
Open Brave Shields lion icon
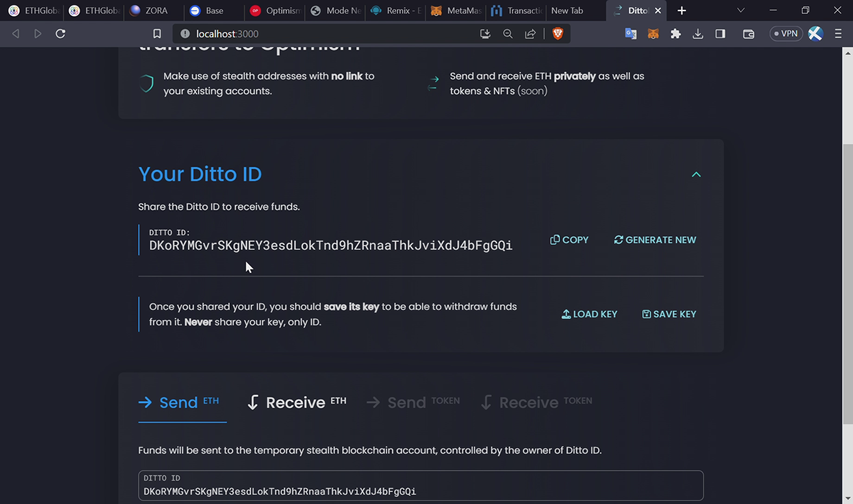click(x=558, y=33)
